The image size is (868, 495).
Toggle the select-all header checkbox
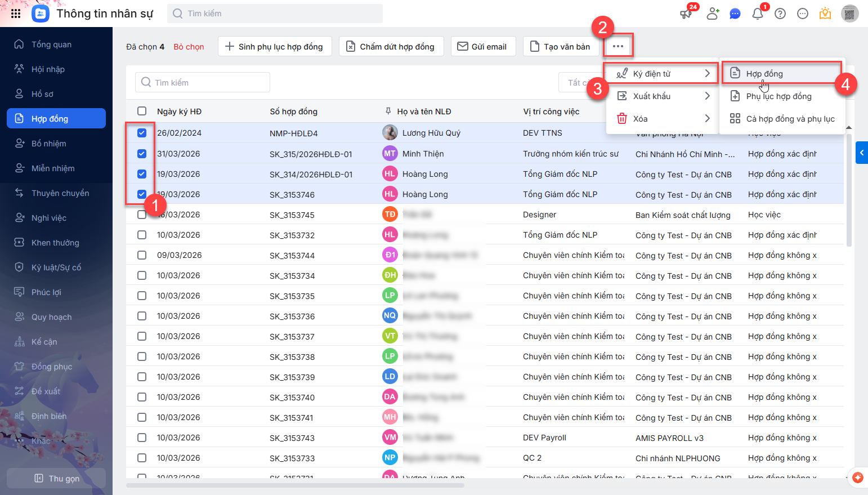[x=142, y=112]
